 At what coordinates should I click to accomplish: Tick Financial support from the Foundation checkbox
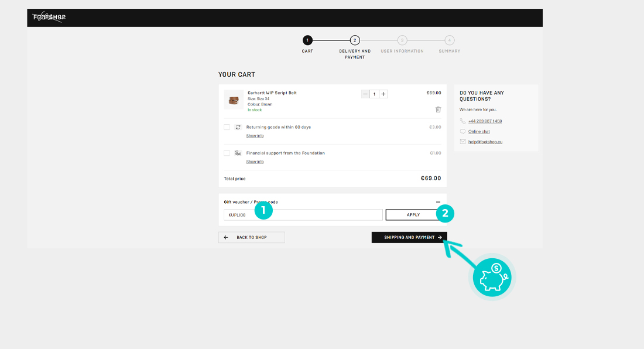[x=227, y=153]
